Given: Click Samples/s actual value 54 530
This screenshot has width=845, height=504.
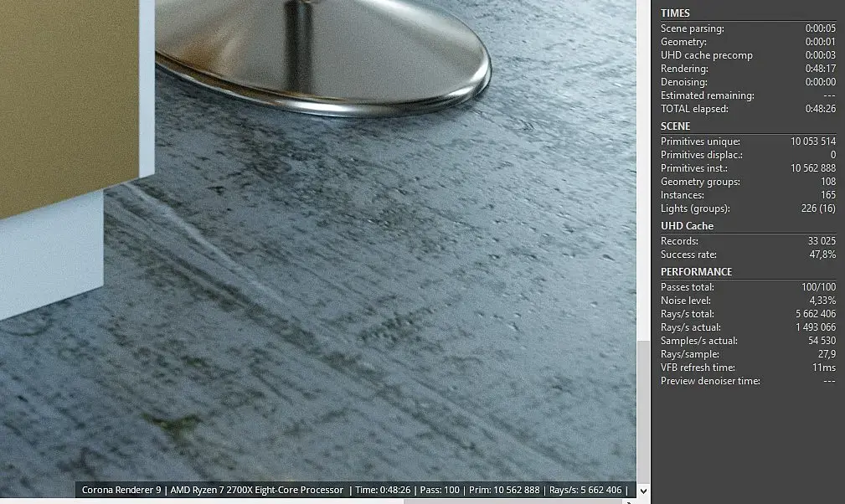Looking at the screenshot, I should pos(822,341).
